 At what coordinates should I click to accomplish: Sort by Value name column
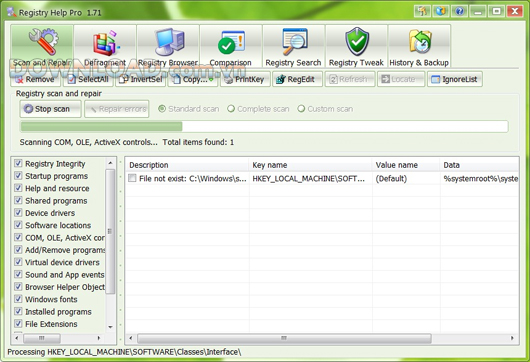click(406, 165)
